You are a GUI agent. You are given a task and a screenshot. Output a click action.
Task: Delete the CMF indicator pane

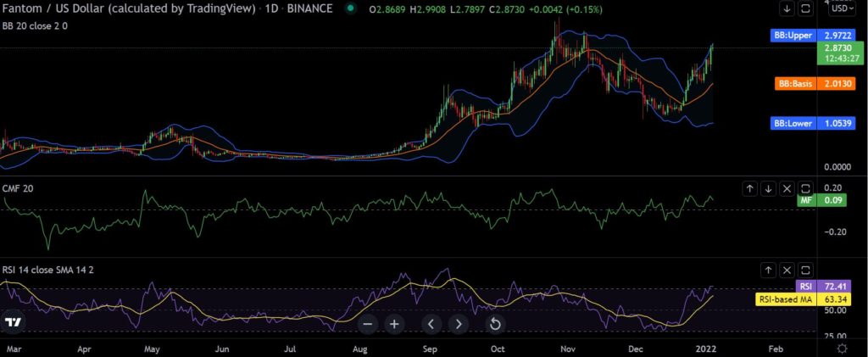click(x=787, y=189)
